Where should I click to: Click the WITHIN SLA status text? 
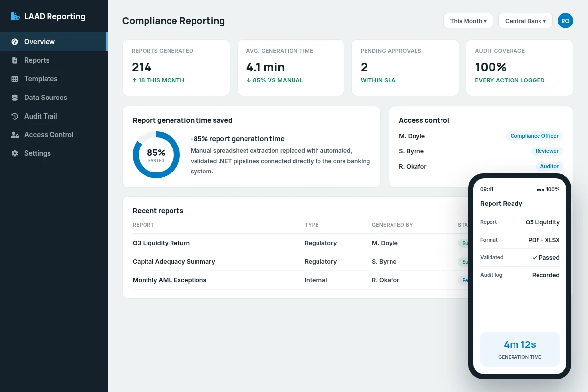point(378,80)
